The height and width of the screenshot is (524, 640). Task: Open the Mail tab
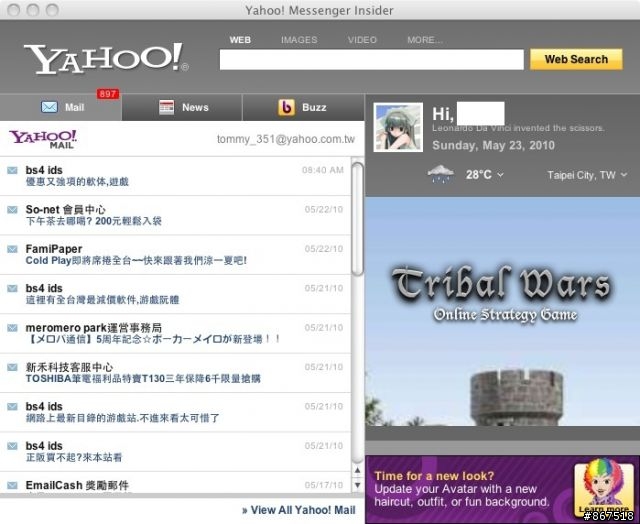[x=61, y=107]
